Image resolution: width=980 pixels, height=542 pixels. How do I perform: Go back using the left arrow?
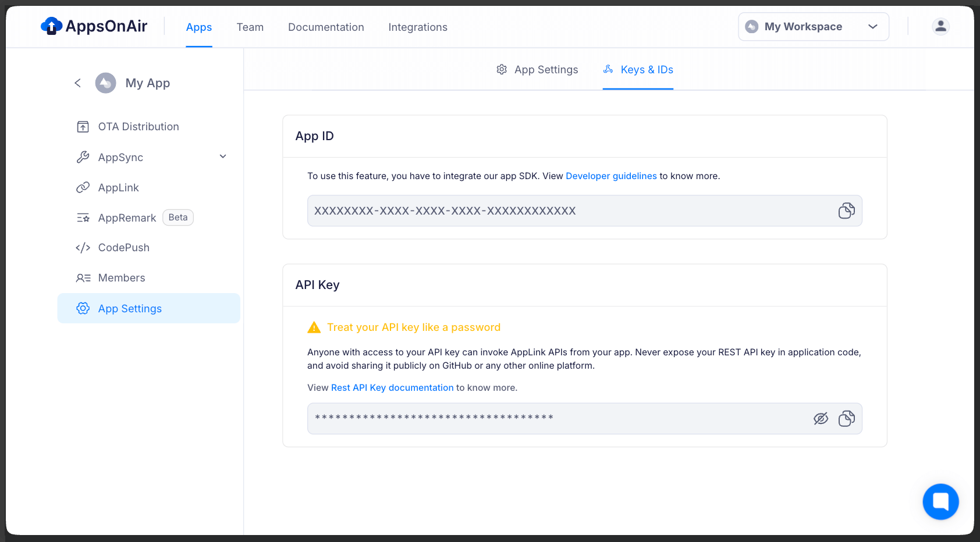click(x=78, y=83)
